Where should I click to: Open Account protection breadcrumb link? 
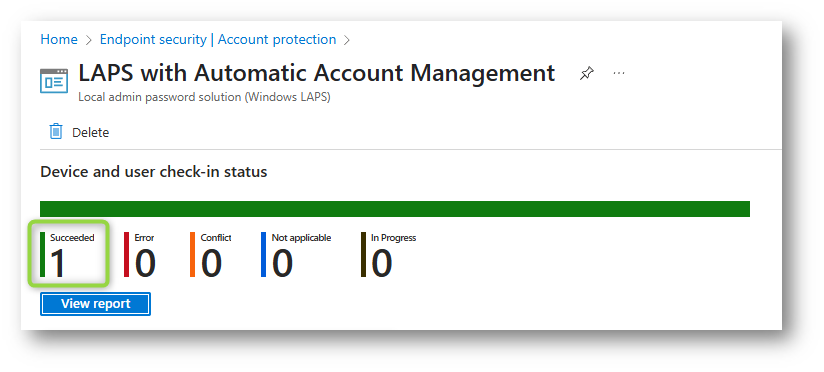277,39
